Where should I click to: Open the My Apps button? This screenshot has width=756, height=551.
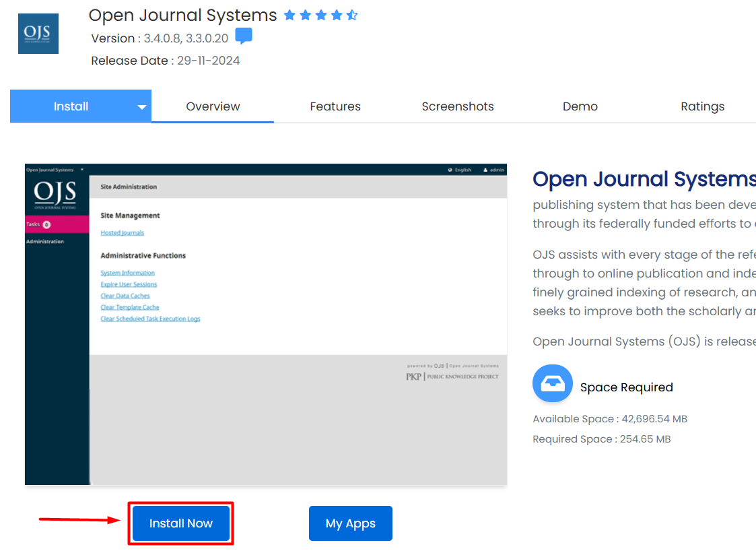point(351,523)
